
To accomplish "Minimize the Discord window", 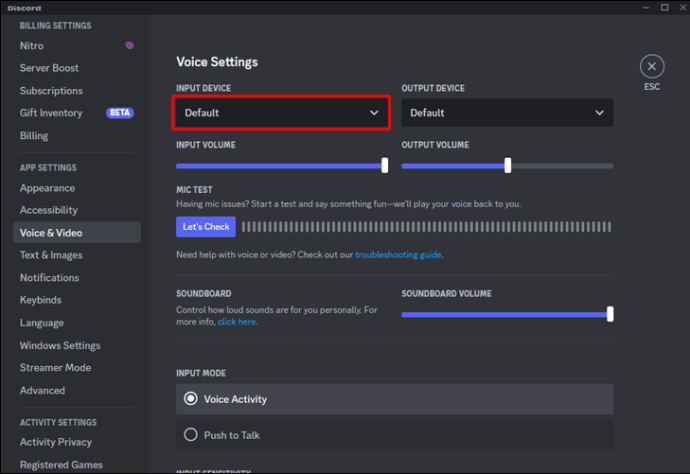I will [646, 7].
